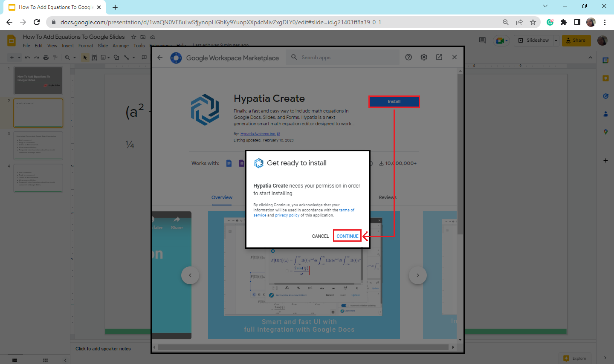This screenshot has width=614, height=364.
Task: Go back in Workspace Marketplace
Action: (160, 58)
